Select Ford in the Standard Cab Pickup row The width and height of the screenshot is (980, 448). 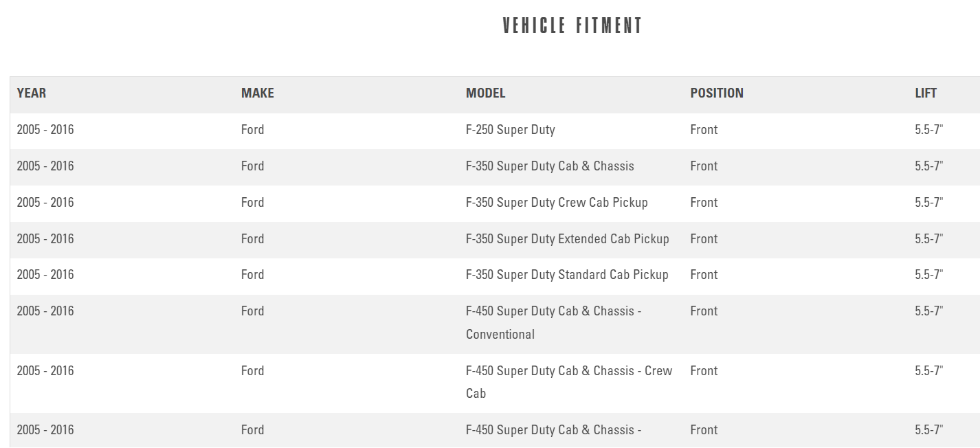click(x=252, y=275)
